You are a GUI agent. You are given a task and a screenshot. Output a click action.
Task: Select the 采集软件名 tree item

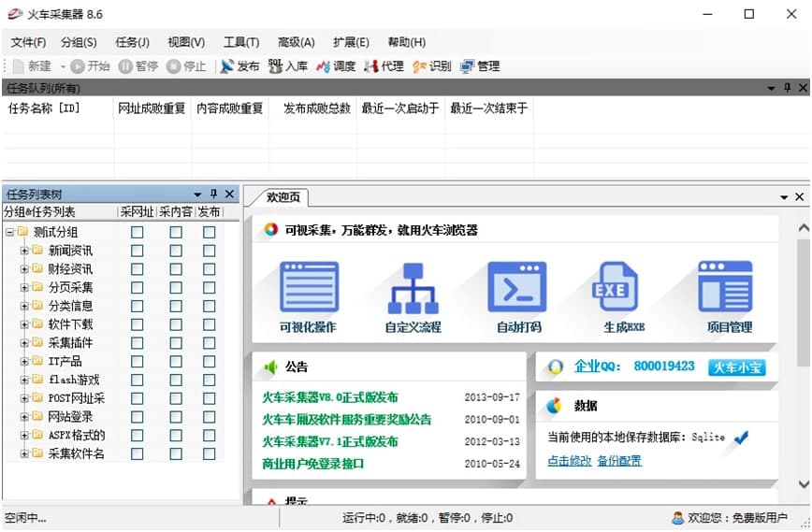pyautogui.click(x=76, y=453)
